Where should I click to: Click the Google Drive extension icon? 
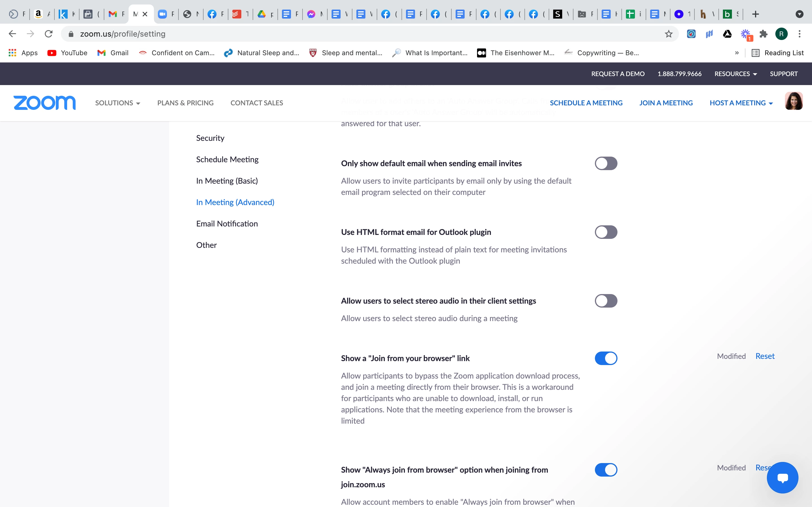(x=727, y=34)
